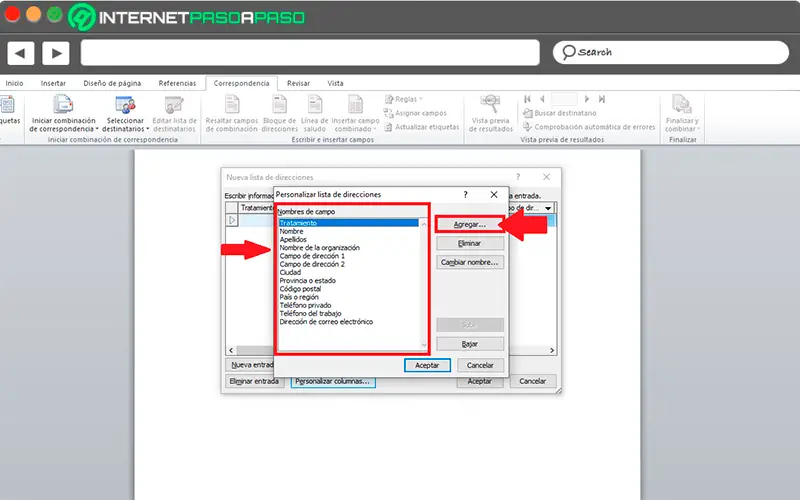Click the InternetPasoaPaso logo
Viewport: 800px width, 500px height.
(187, 17)
